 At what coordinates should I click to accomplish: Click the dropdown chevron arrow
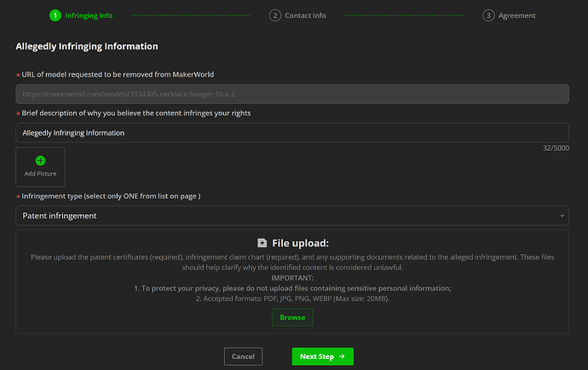(x=562, y=216)
